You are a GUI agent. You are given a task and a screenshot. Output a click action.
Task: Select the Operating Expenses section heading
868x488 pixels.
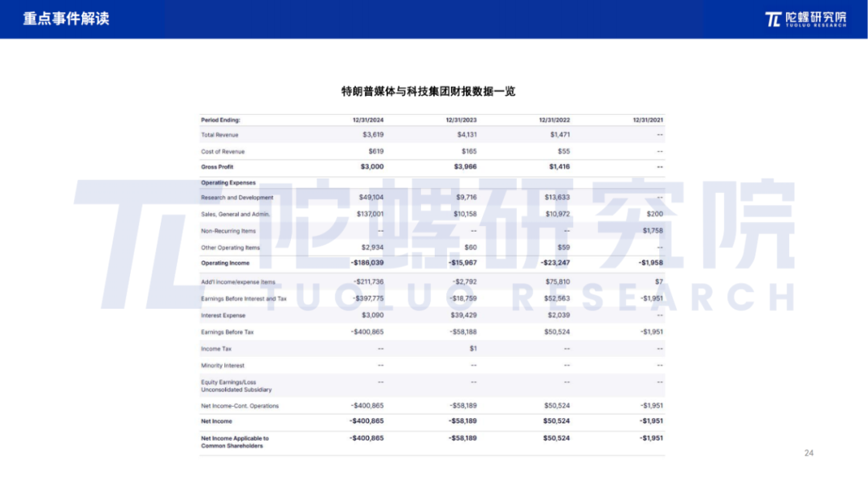point(228,182)
